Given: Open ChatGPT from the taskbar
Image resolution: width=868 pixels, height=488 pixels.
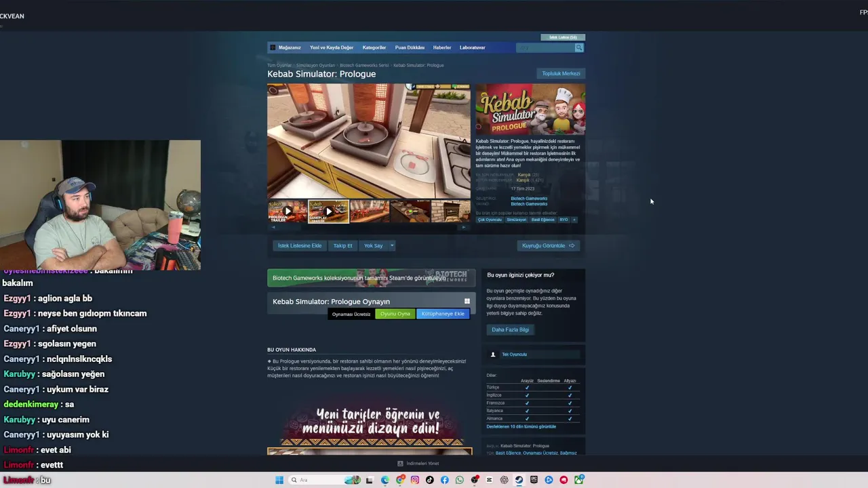Looking at the screenshot, I should [504, 480].
